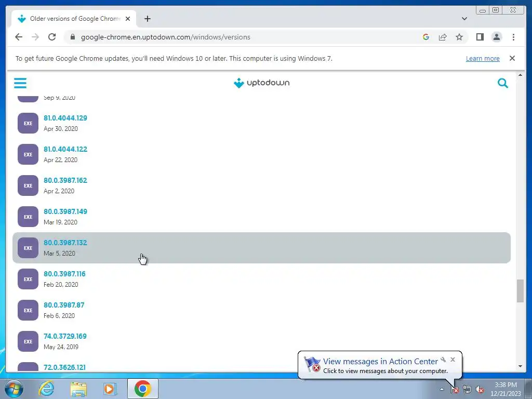Open the tab search dropdown arrow

point(464,19)
